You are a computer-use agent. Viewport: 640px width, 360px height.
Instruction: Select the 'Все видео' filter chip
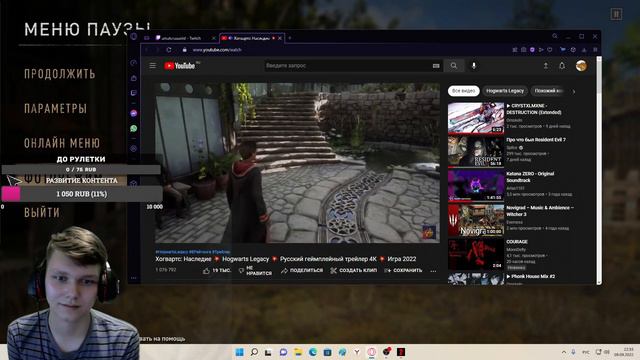(x=463, y=91)
